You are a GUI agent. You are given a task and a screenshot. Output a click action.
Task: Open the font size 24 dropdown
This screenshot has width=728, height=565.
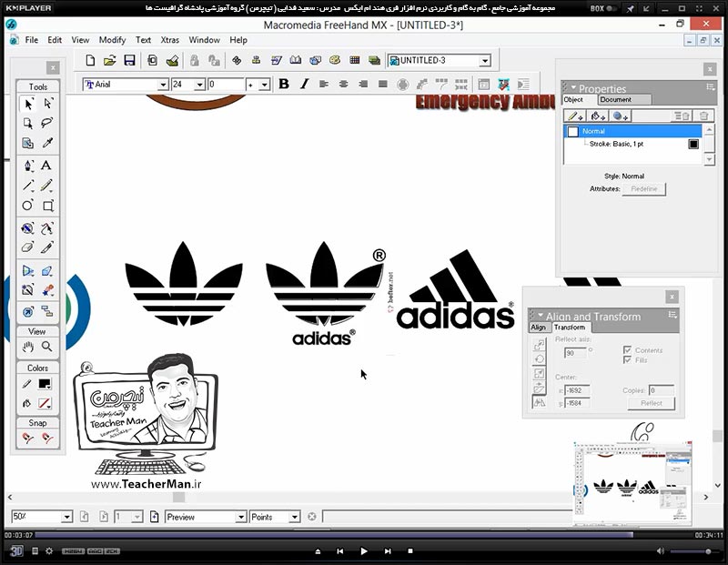[199, 85]
